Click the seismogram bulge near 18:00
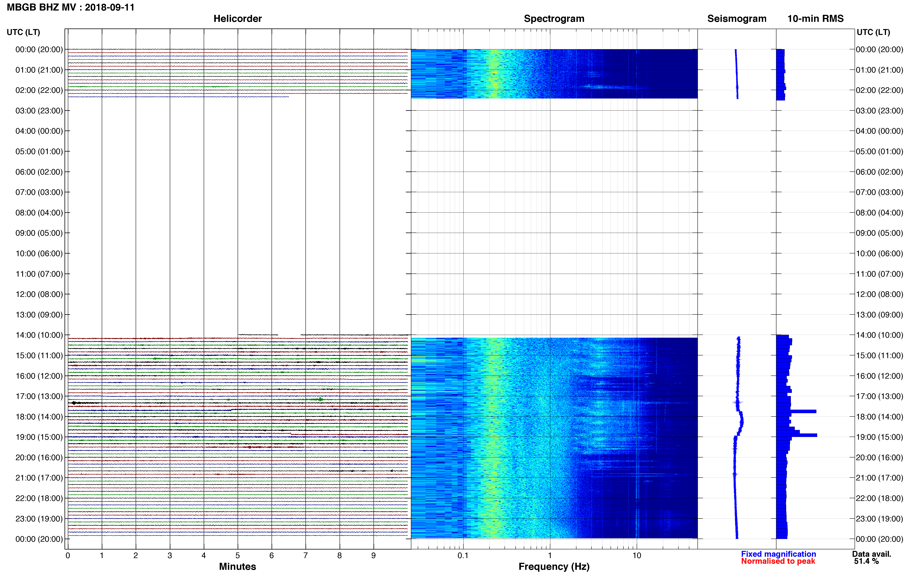The height and width of the screenshot is (578, 924). 741,422
